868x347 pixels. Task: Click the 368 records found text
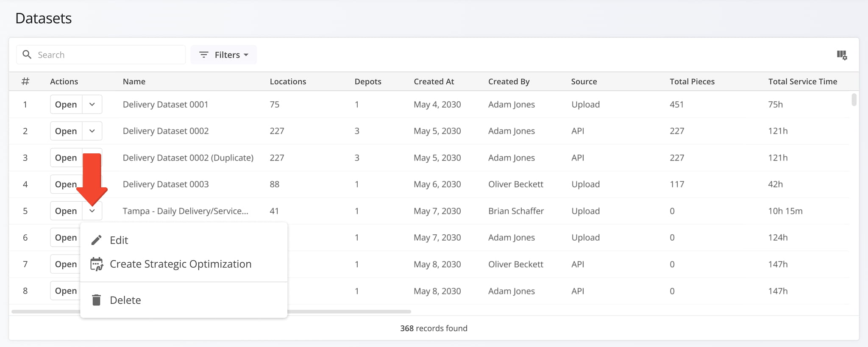coord(434,328)
